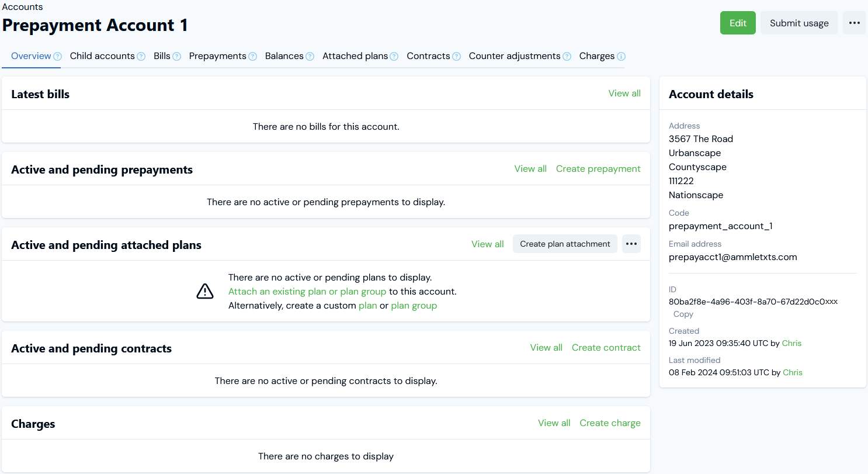
Task: Click the help icon beside Attached plans tab
Action: pos(394,57)
